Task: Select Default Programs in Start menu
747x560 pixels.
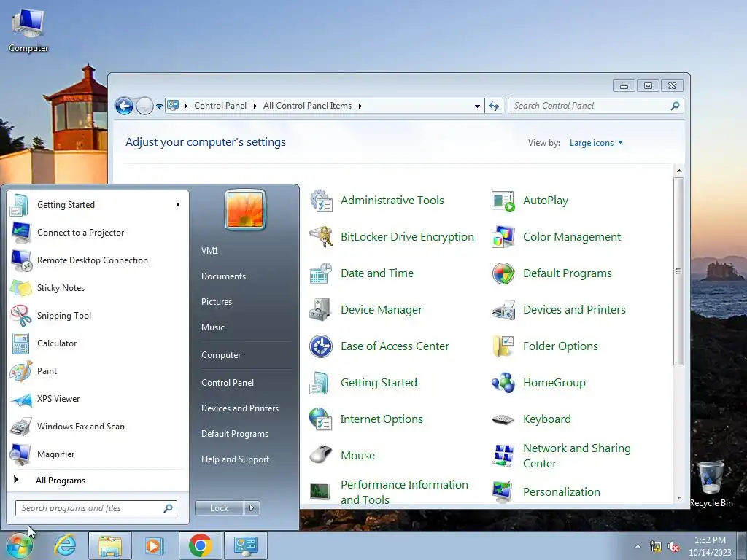Action: click(235, 434)
